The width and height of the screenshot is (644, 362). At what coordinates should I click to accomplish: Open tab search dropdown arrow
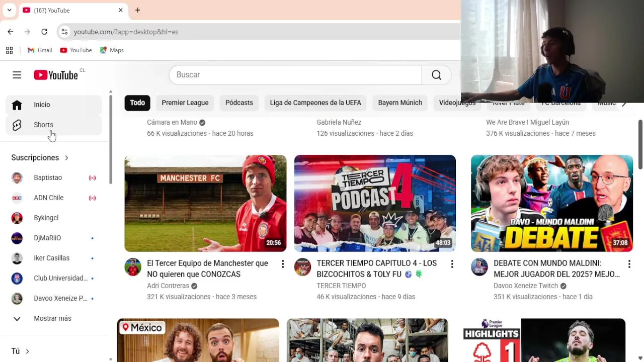pyautogui.click(x=9, y=10)
